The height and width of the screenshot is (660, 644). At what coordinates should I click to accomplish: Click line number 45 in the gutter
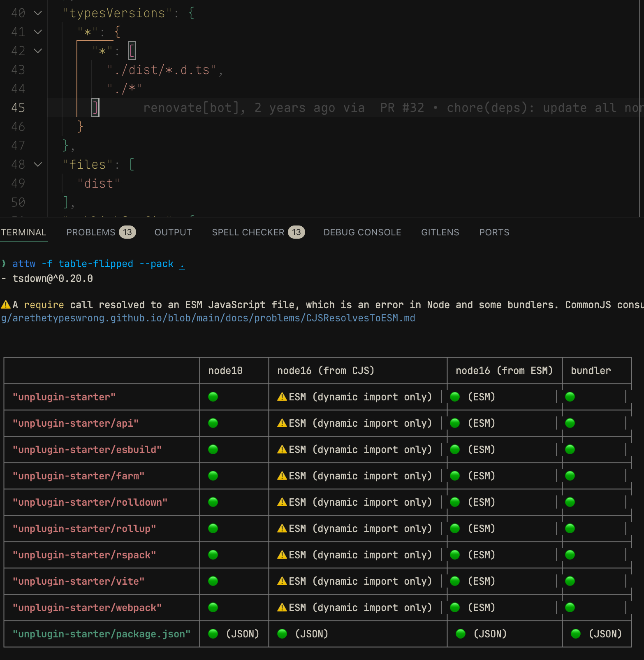click(x=18, y=108)
